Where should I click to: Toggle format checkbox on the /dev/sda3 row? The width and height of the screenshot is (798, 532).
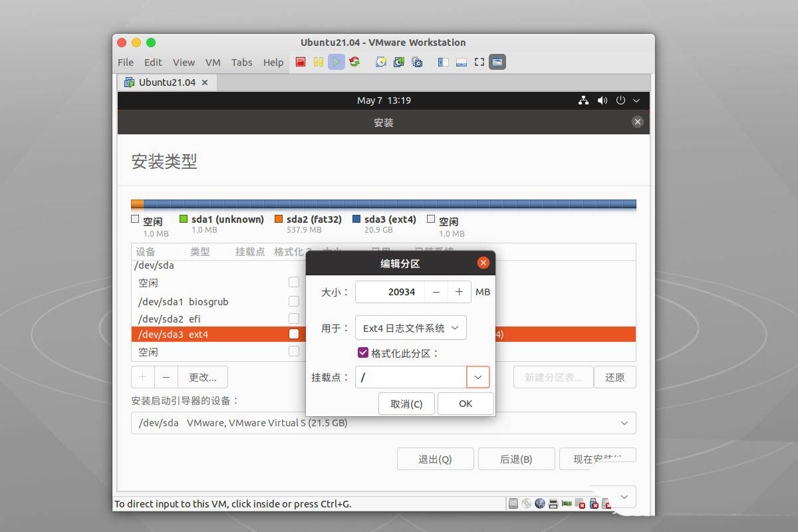click(x=294, y=334)
